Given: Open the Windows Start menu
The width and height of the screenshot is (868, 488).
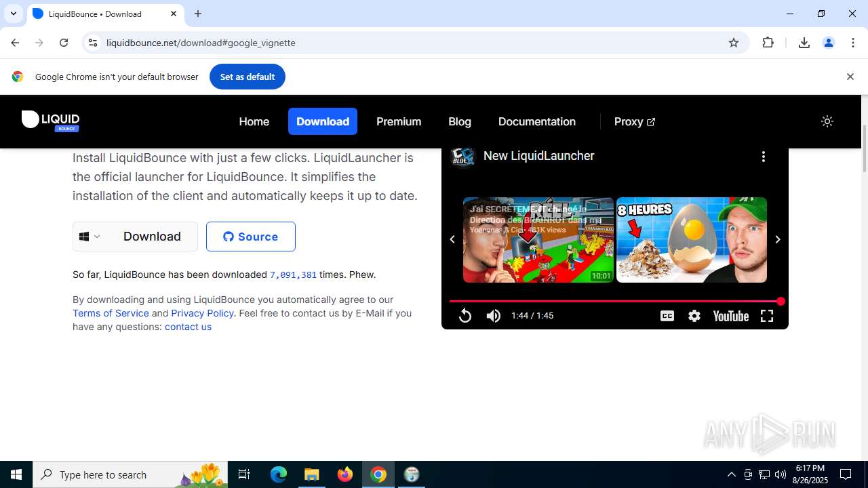Looking at the screenshot, I should click(16, 474).
